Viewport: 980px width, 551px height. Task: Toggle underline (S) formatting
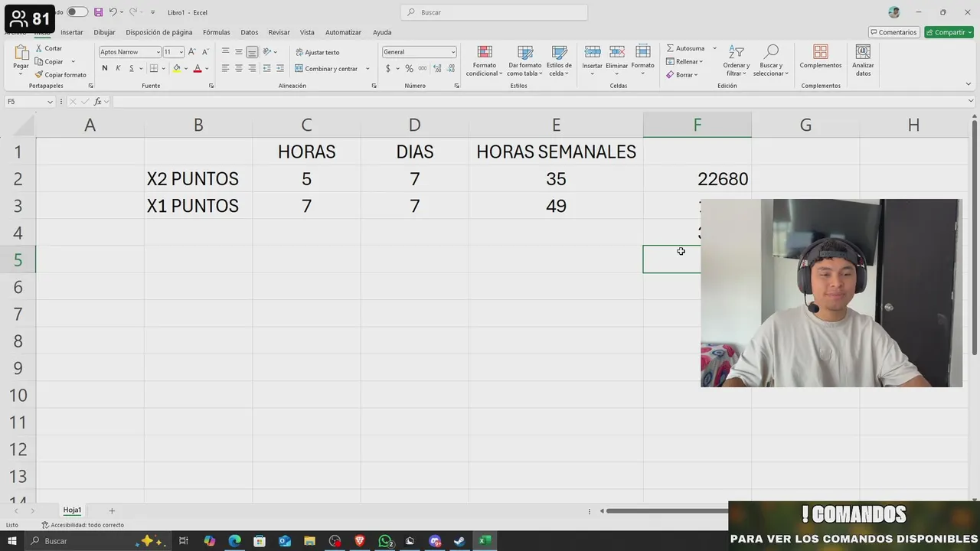[131, 68]
